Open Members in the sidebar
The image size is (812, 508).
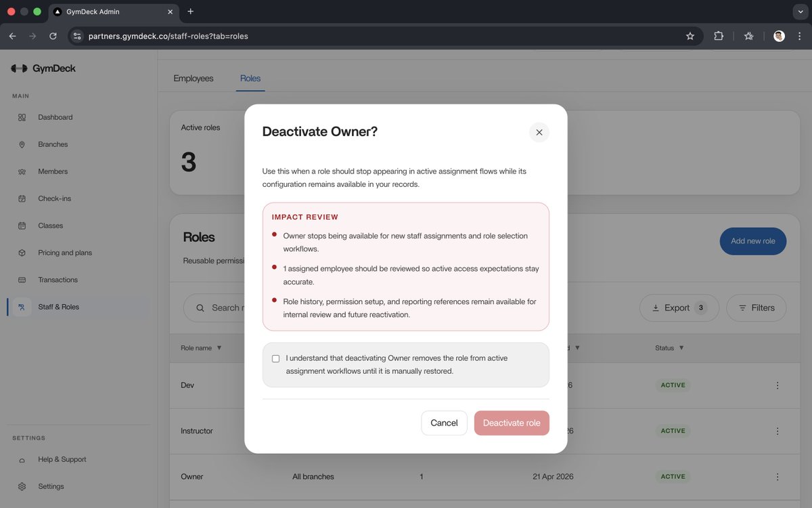[53, 171]
